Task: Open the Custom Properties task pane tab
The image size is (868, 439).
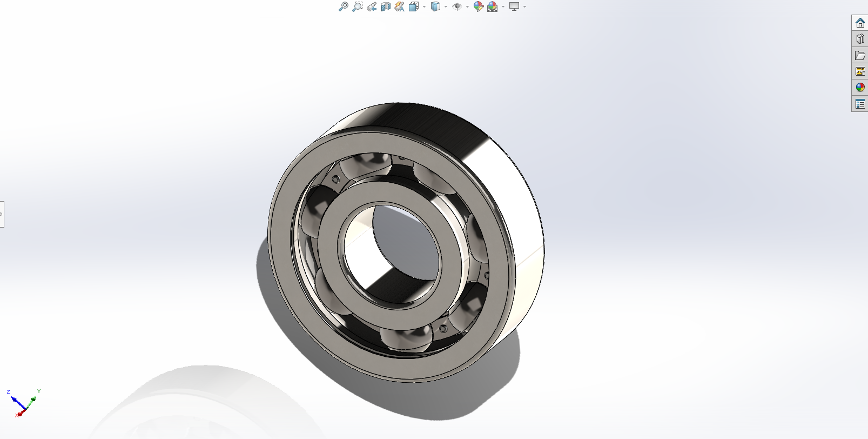Action: click(860, 103)
